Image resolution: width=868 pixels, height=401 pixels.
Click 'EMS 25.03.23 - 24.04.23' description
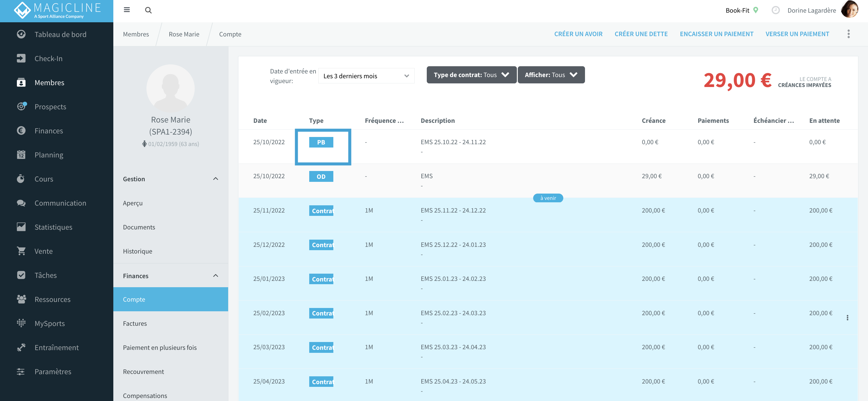click(x=453, y=347)
